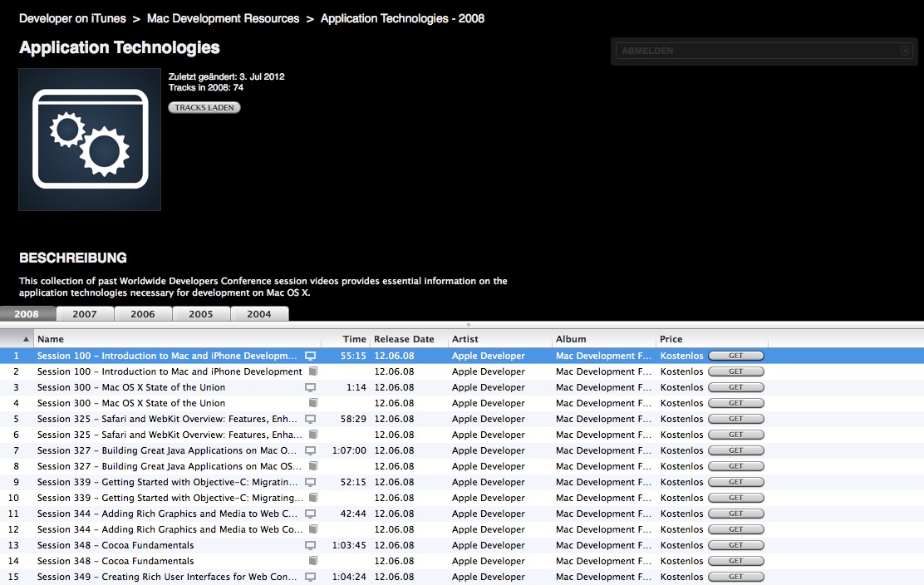Click video icon on track 7 Java session
The image size is (924, 585).
pyautogui.click(x=311, y=450)
